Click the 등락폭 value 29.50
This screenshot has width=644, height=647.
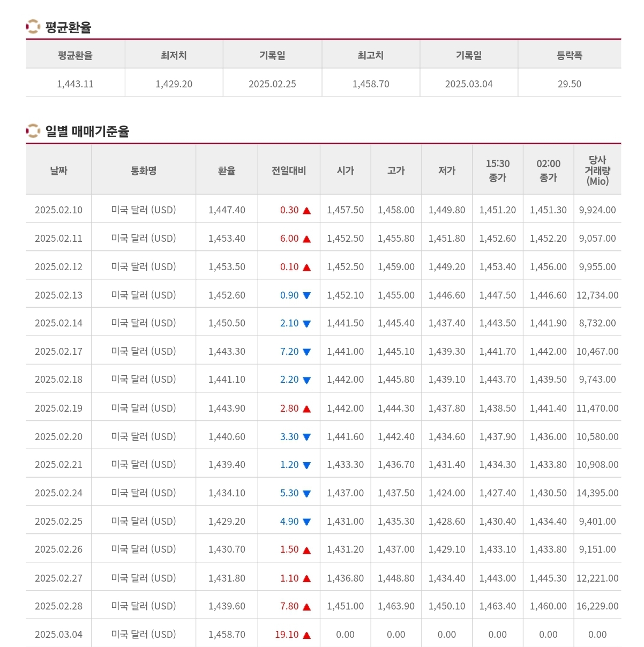[x=570, y=84]
